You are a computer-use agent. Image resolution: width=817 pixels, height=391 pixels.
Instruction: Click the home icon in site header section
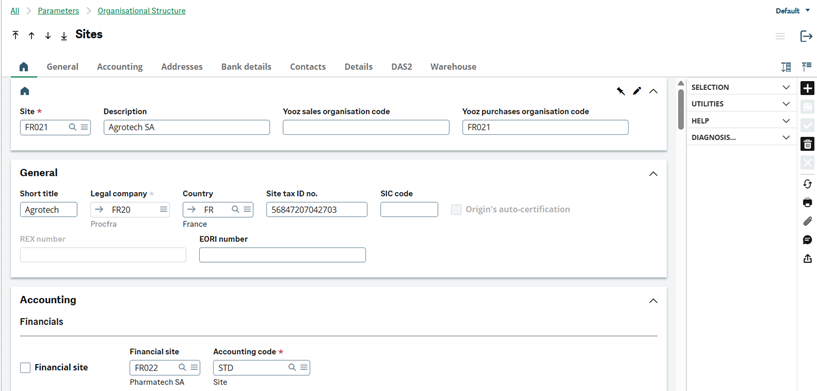(24, 91)
